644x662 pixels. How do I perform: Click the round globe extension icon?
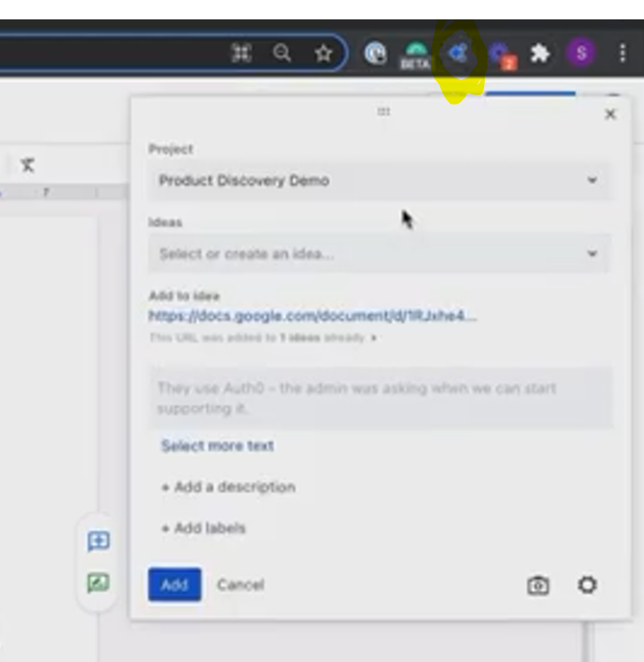375,54
